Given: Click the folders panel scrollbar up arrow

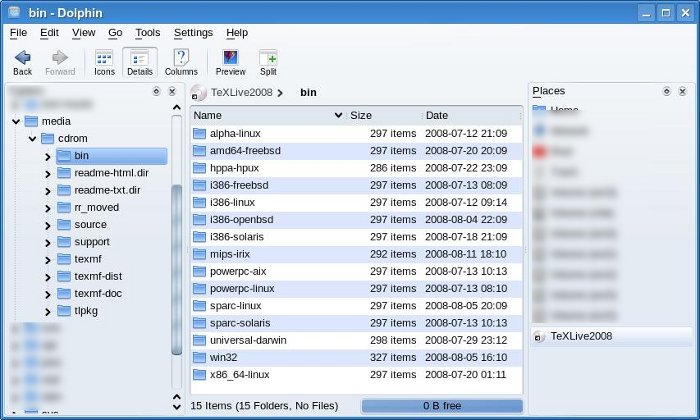Looking at the screenshot, I should tap(177, 108).
